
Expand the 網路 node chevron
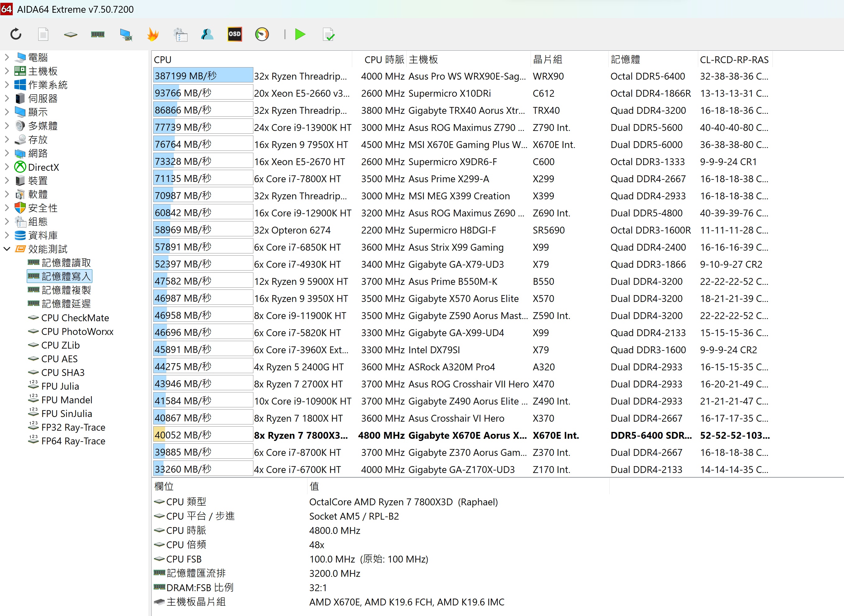point(7,153)
